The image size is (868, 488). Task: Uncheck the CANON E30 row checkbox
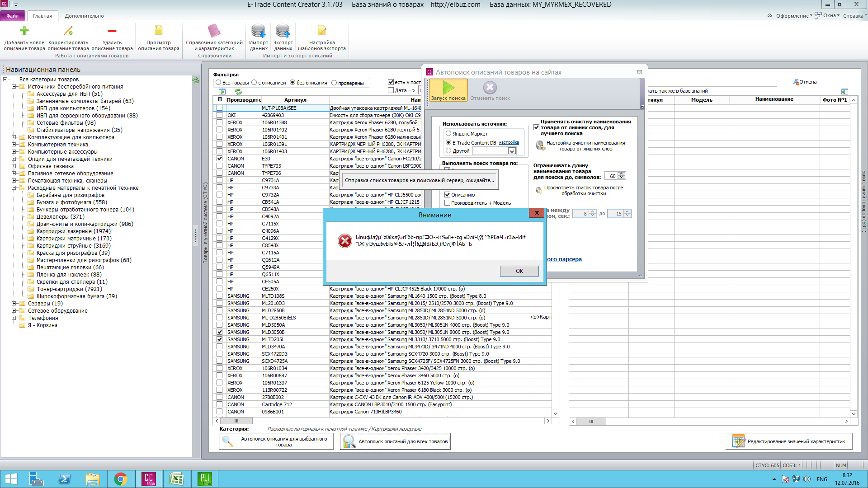click(220, 159)
